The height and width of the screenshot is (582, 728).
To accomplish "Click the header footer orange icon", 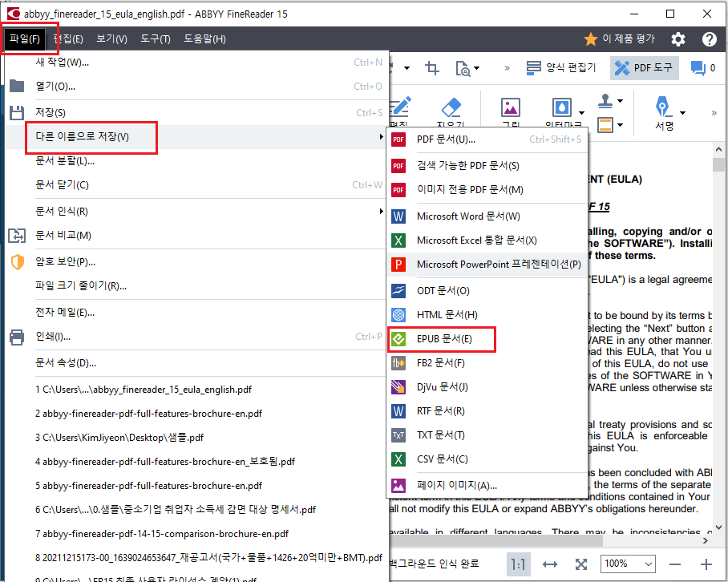I will pyautogui.click(x=605, y=125).
